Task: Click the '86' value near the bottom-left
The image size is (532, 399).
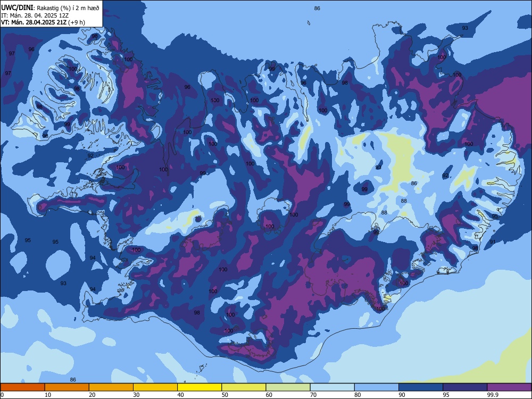Action: [73, 380]
